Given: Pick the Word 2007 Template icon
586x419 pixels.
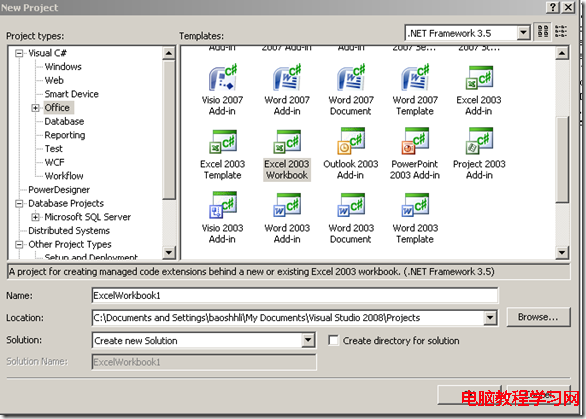Looking at the screenshot, I should click(415, 78).
